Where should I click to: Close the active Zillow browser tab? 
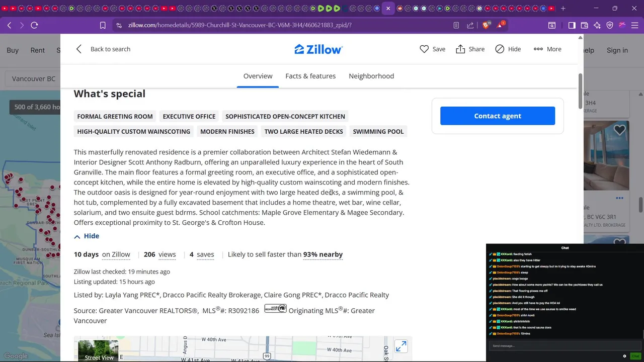coord(388,9)
